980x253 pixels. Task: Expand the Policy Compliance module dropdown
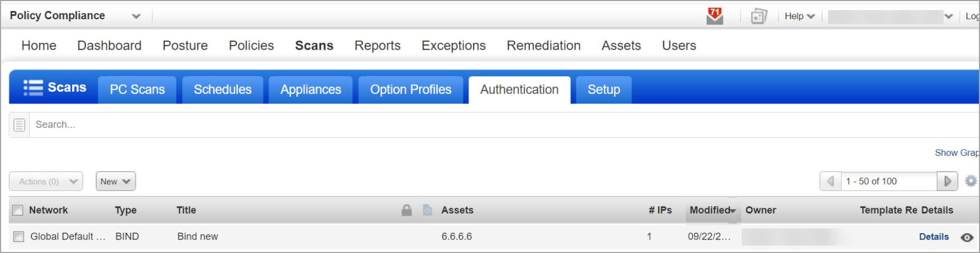point(136,16)
